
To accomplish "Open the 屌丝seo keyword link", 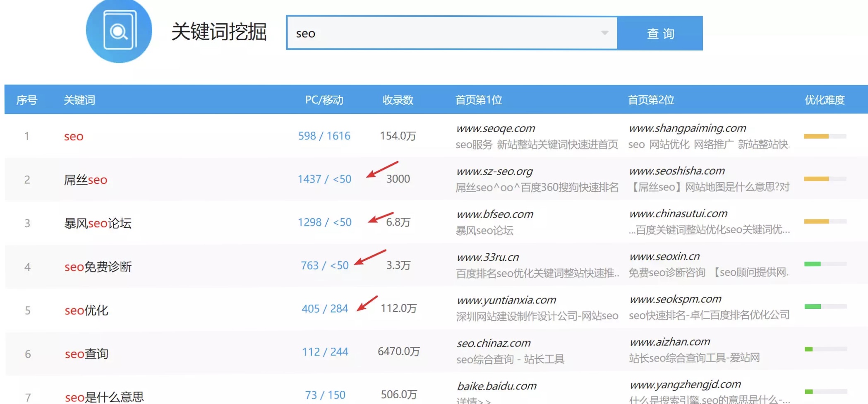I will coord(85,180).
